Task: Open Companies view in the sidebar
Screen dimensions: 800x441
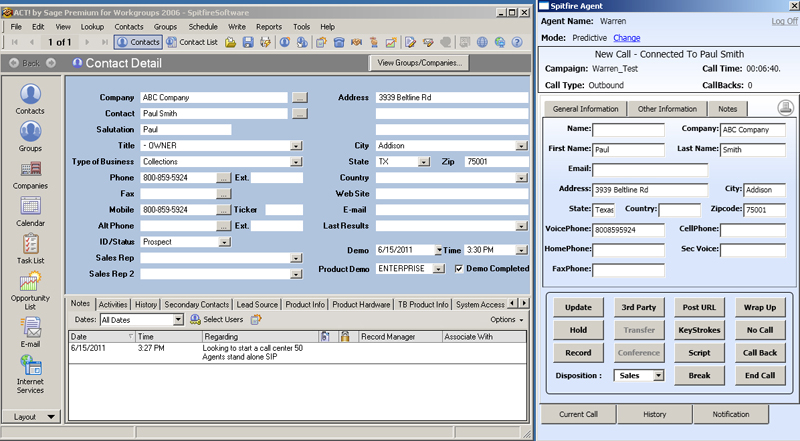Action: click(x=30, y=170)
